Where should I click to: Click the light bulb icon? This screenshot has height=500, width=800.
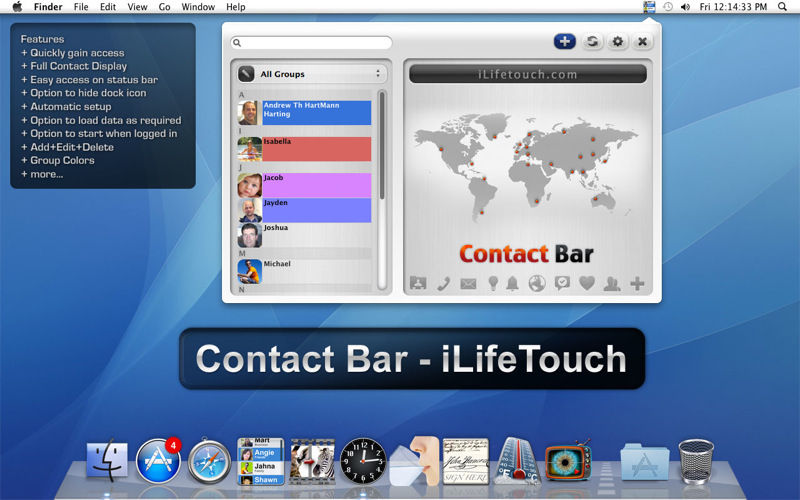[493, 283]
